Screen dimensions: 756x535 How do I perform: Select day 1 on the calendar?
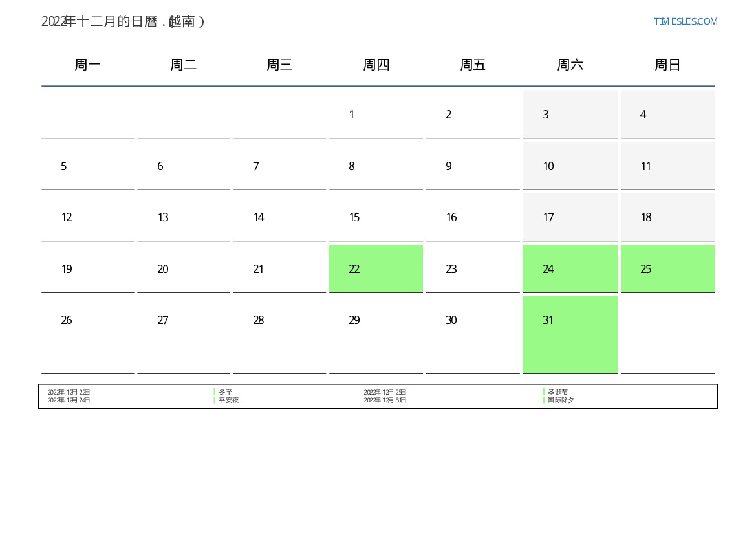376,115
